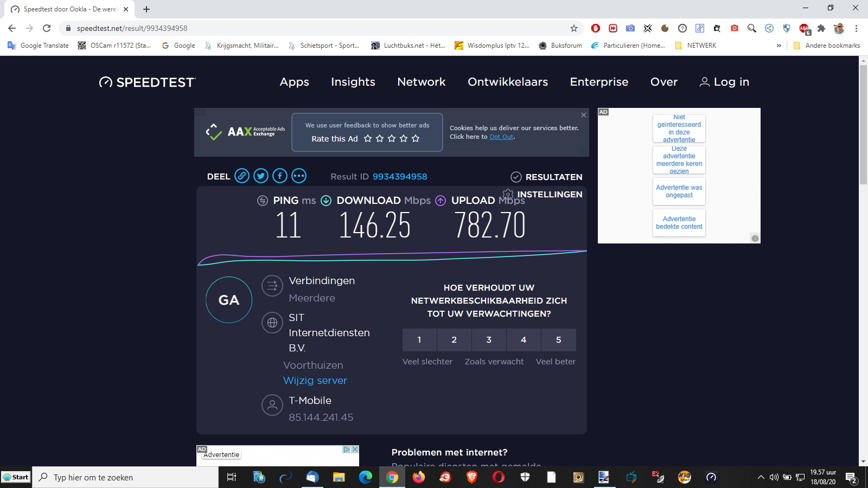Click Wijzig server link
The width and height of the screenshot is (868, 488).
[x=315, y=380]
